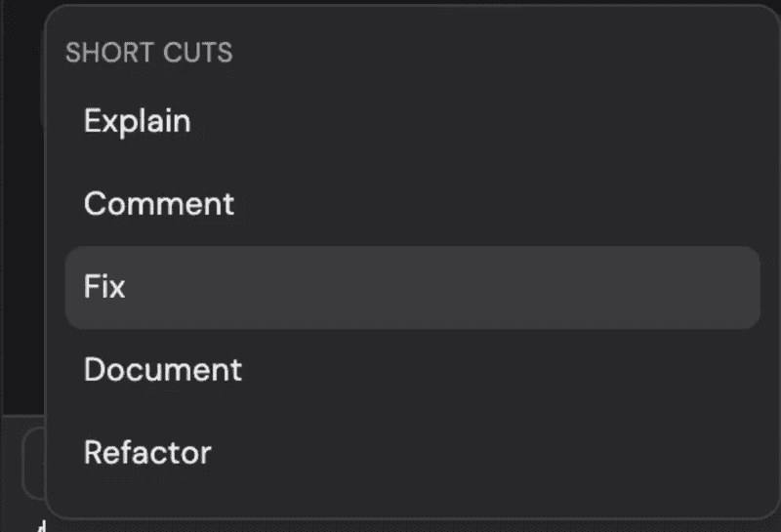Click the Explain menu item
This screenshot has width=781, height=532.
click(x=138, y=121)
